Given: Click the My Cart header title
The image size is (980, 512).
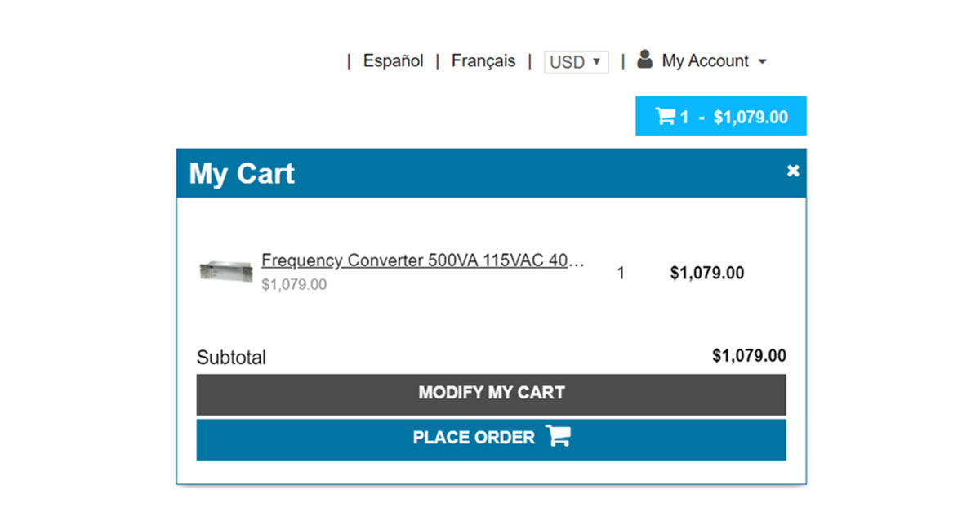Looking at the screenshot, I should pos(242,174).
